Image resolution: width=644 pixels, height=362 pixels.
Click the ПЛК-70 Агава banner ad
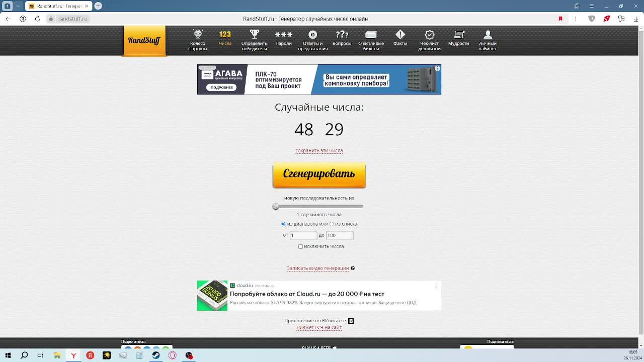(x=319, y=79)
